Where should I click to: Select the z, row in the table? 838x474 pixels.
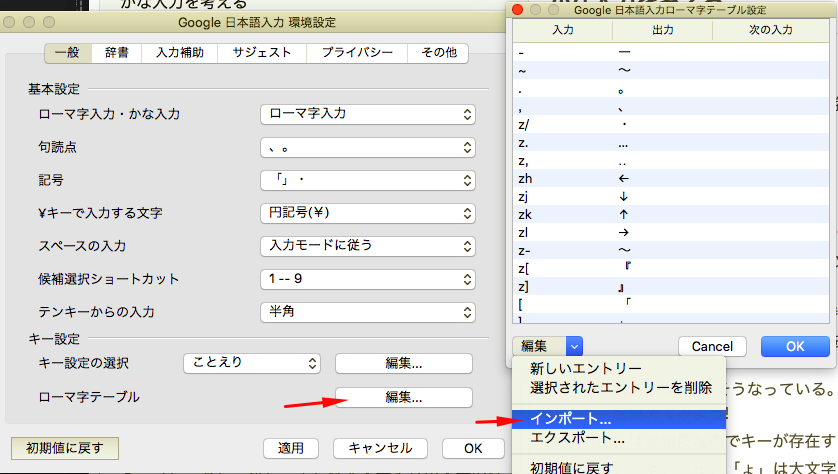[x=671, y=161]
